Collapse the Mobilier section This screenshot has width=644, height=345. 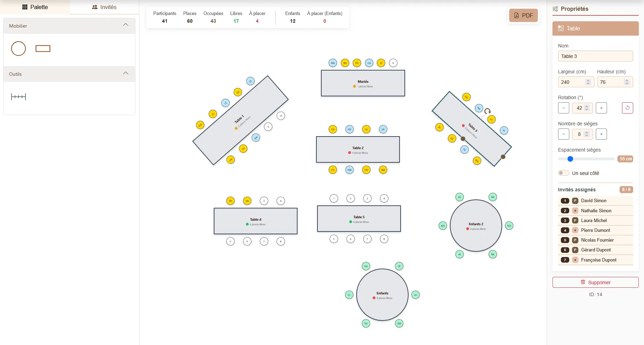[x=126, y=24]
